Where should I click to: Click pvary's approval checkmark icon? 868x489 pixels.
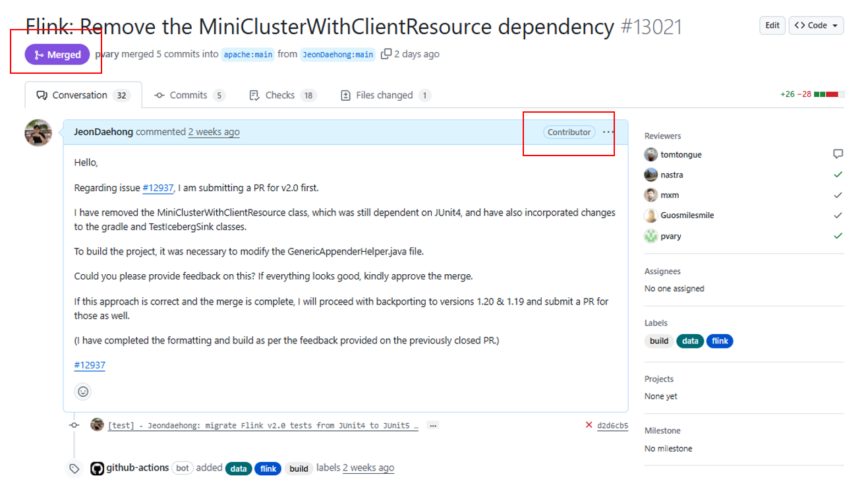[x=838, y=235]
